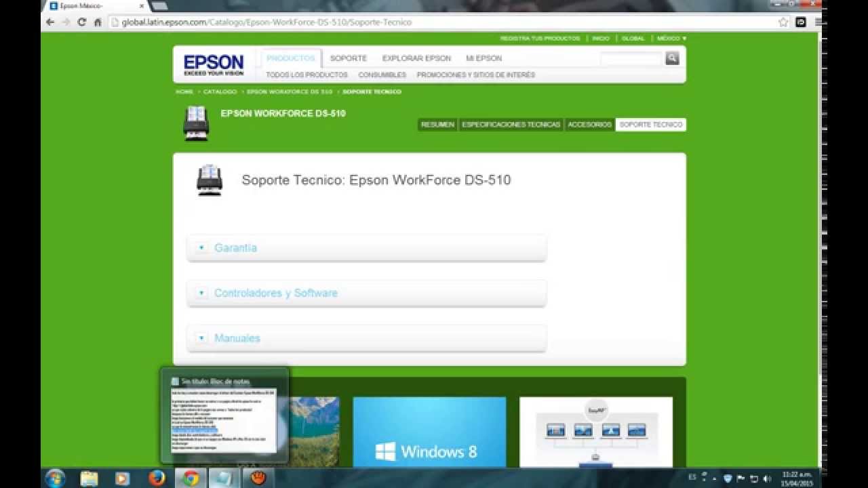The image size is (868, 488).
Task: Click the site search input field
Action: [631, 58]
